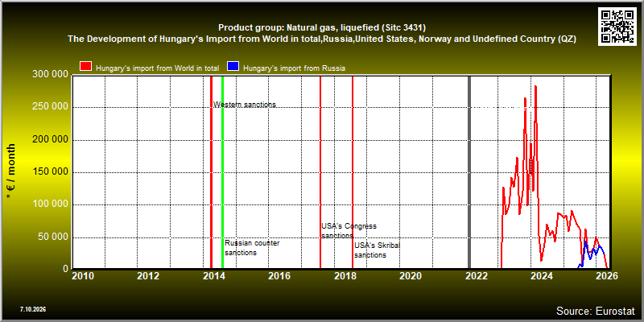Click the "USA's Skribal sanctions" annotation
The image size is (644, 322).
[x=378, y=250]
